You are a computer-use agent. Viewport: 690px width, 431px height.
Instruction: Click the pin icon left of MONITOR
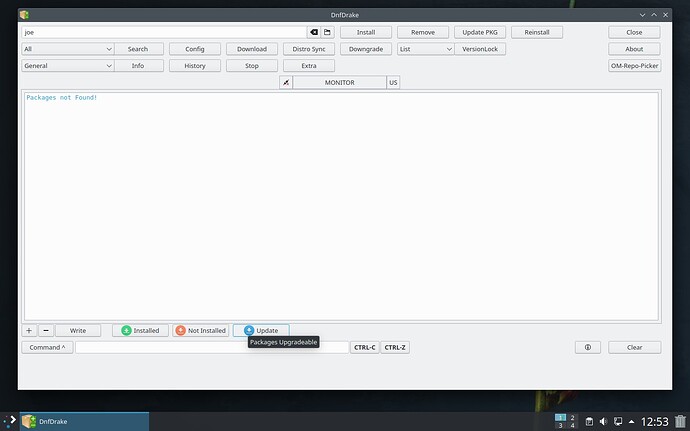[x=286, y=82]
